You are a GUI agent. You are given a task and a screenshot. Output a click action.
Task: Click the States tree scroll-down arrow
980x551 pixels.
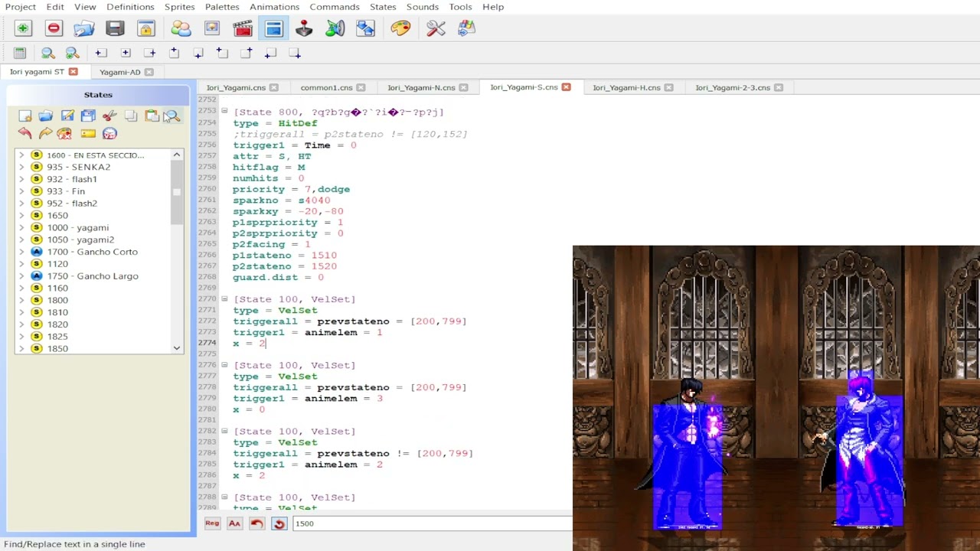pyautogui.click(x=177, y=348)
